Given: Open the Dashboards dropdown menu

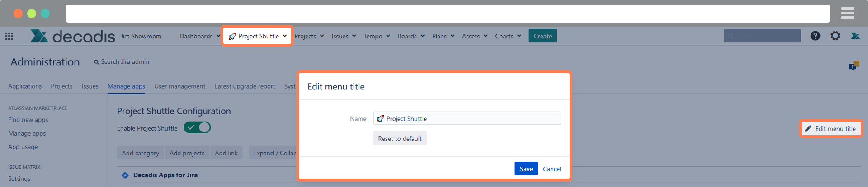Looking at the screenshot, I should pyautogui.click(x=199, y=36).
